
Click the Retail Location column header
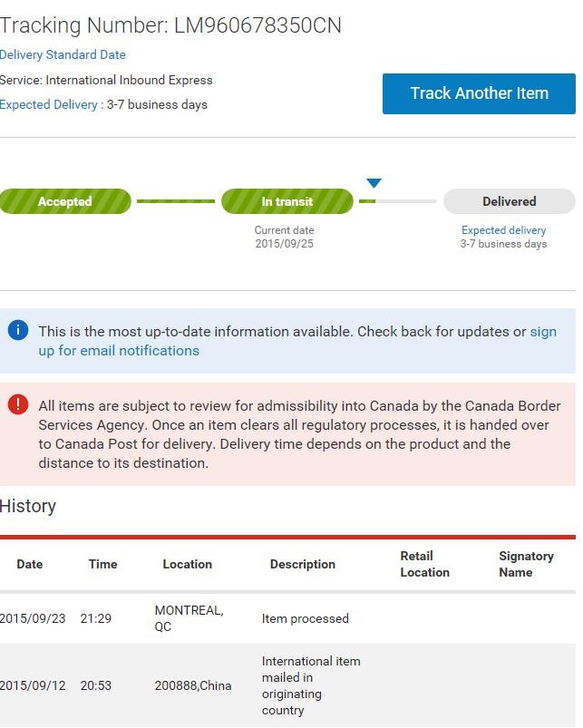tap(424, 564)
